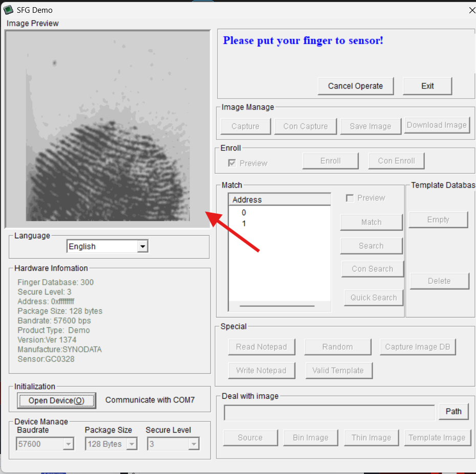Click the Exit button
This screenshot has height=474, width=476.
click(x=427, y=86)
